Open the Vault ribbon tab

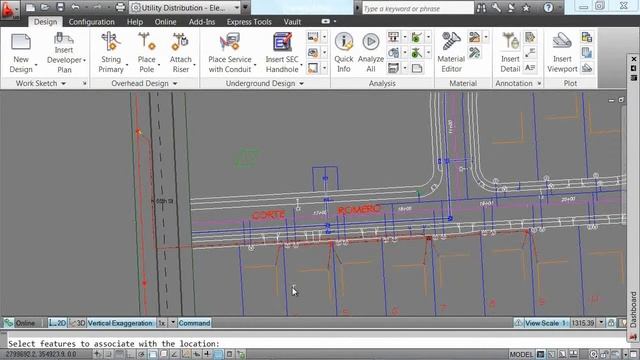292,22
